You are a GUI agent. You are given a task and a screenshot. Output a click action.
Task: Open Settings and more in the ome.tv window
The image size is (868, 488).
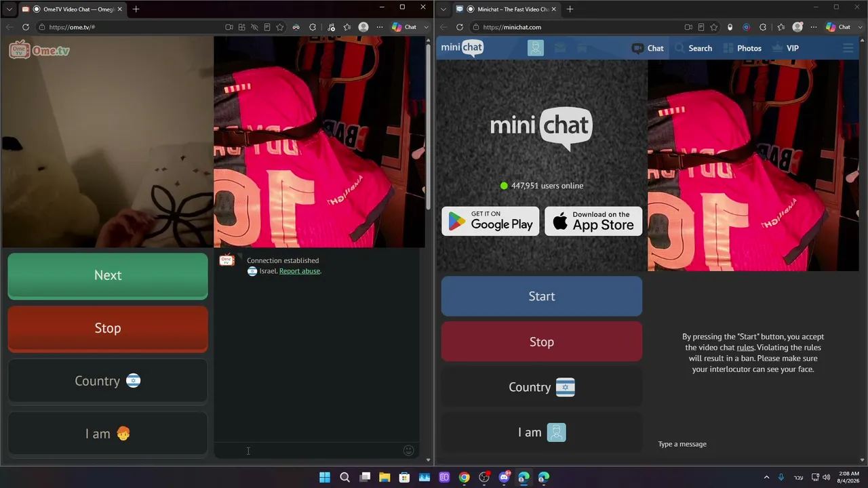pyautogui.click(x=380, y=27)
